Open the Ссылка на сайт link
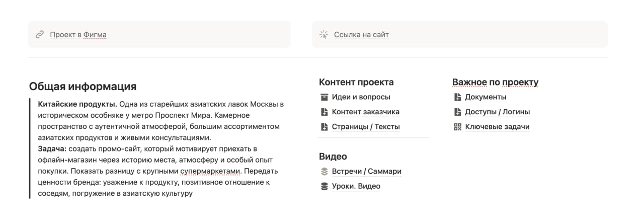 coord(361,35)
